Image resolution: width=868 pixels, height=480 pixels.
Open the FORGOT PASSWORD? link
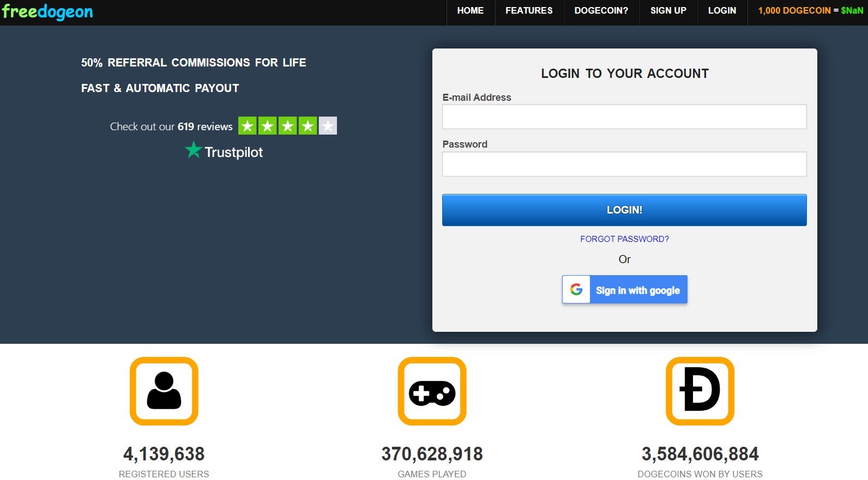click(x=625, y=239)
